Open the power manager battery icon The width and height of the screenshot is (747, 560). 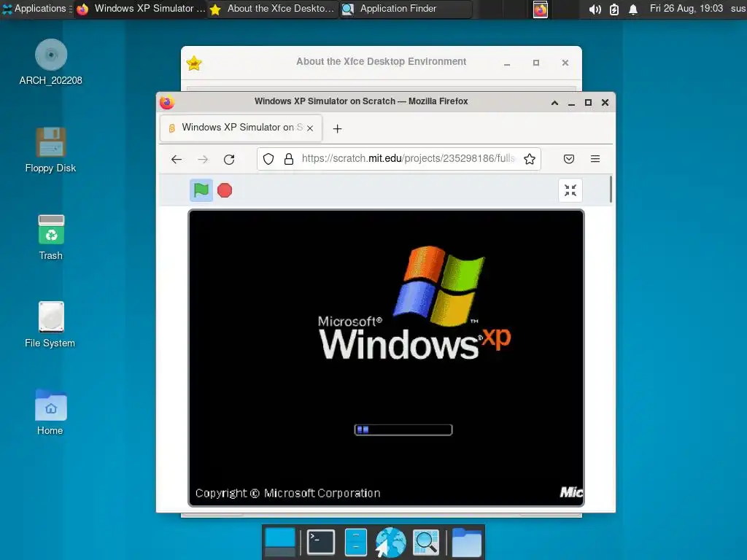point(614,9)
